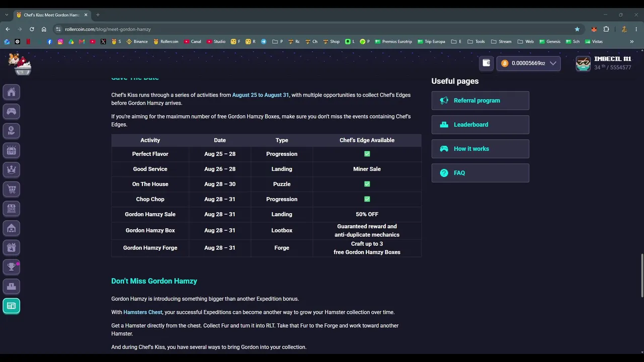Open the crown sidebar icon

(x=12, y=169)
